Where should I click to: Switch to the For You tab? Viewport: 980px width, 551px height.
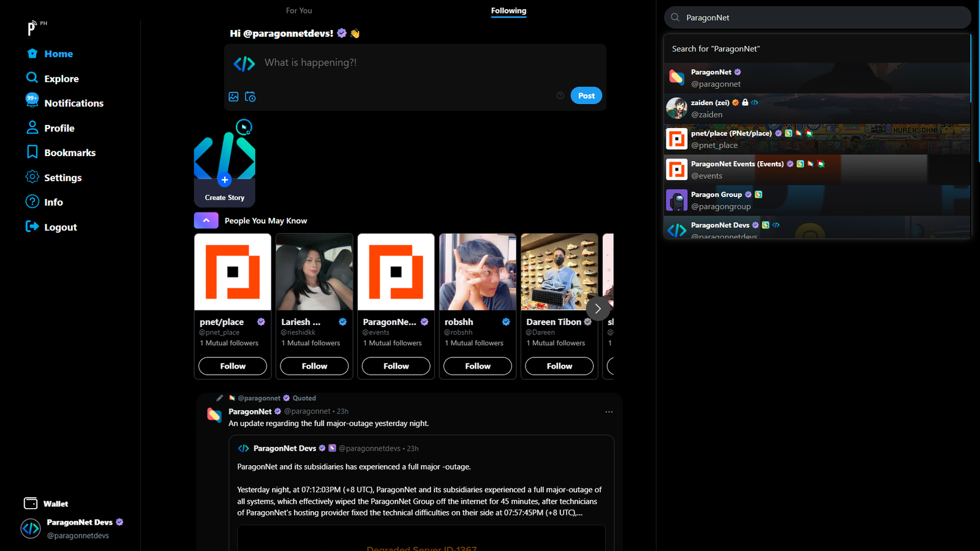point(299,11)
